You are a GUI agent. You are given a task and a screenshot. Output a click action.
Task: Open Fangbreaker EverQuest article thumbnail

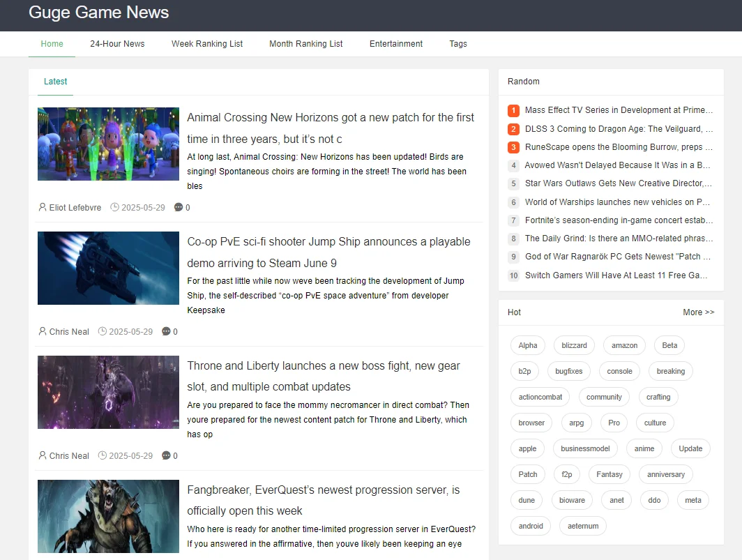108,516
